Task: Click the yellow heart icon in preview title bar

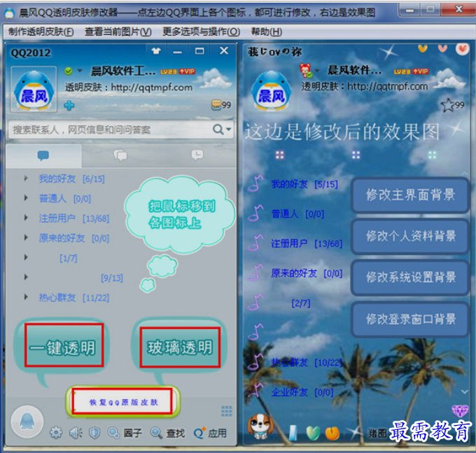Action: (x=423, y=48)
